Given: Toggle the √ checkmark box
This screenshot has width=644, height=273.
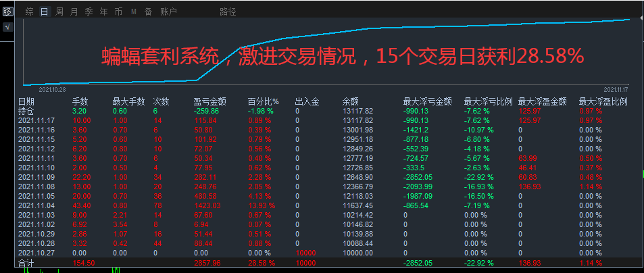Looking at the screenshot, I should pos(8,27).
